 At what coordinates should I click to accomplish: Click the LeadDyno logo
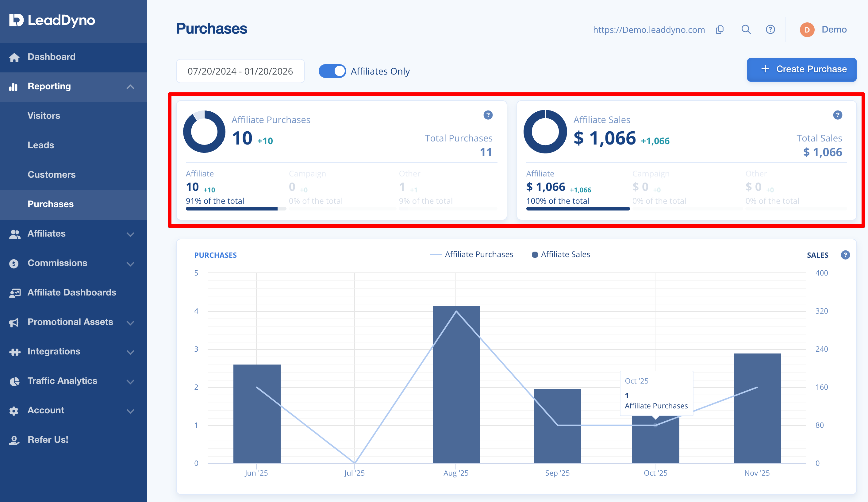(x=52, y=20)
